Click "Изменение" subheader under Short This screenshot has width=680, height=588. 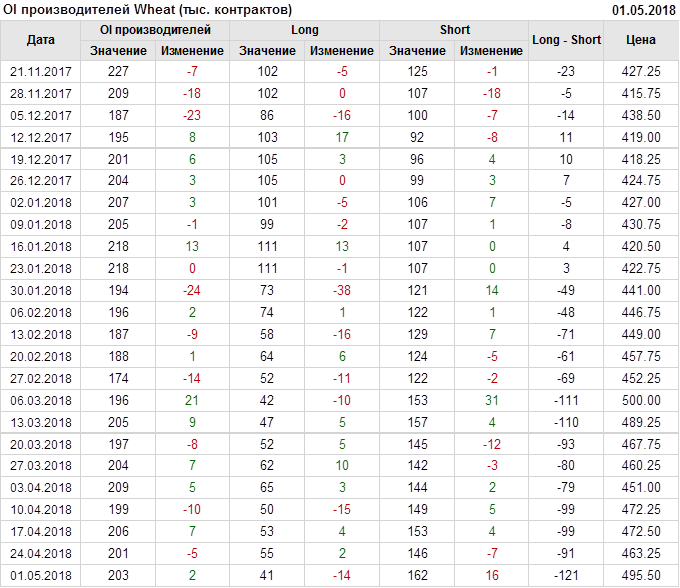click(491, 51)
